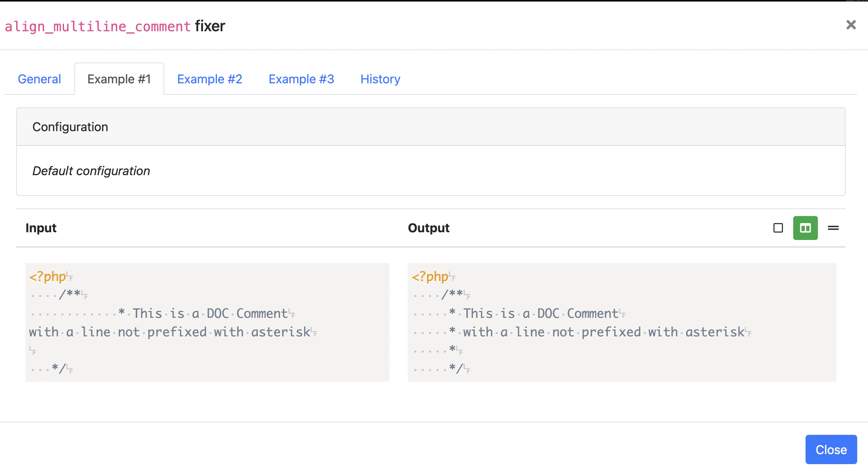
Task: Open the Example #3 tab
Action: [301, 79]
